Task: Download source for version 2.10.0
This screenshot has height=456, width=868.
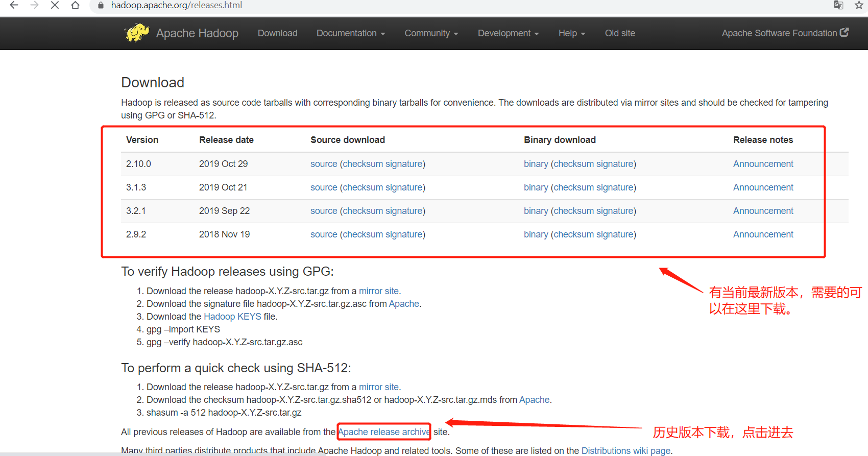Action: coord(324,164)
